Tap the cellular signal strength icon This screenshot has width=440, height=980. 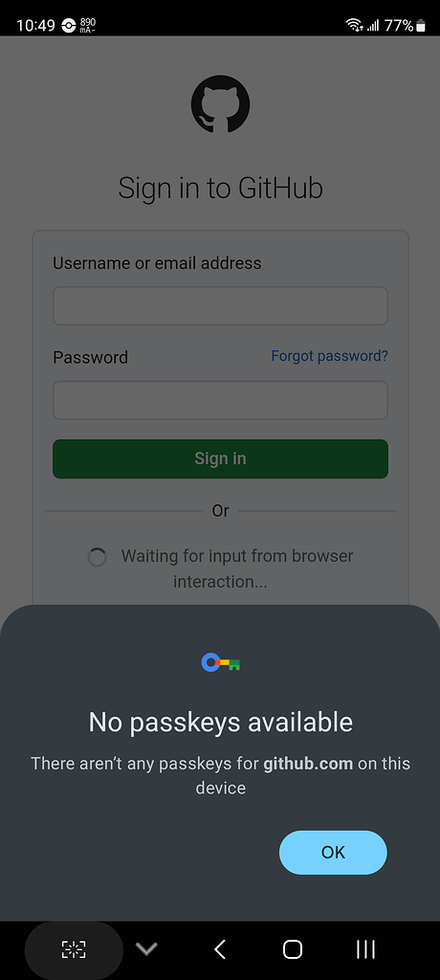[373, 25]
